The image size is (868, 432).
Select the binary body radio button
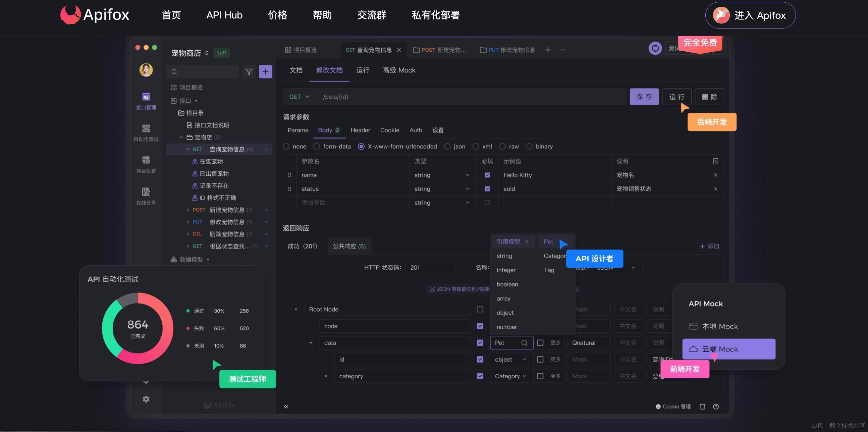coord(529,146)
